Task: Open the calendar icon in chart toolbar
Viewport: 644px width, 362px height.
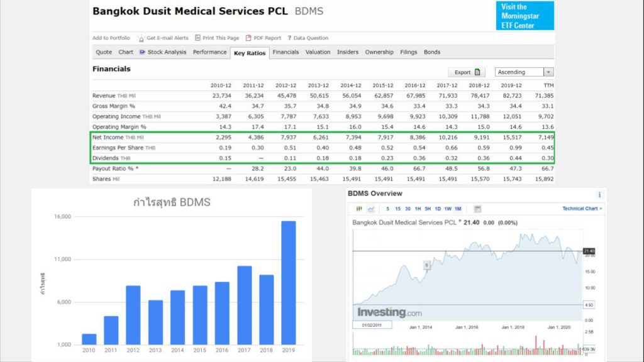Action: 477,209
